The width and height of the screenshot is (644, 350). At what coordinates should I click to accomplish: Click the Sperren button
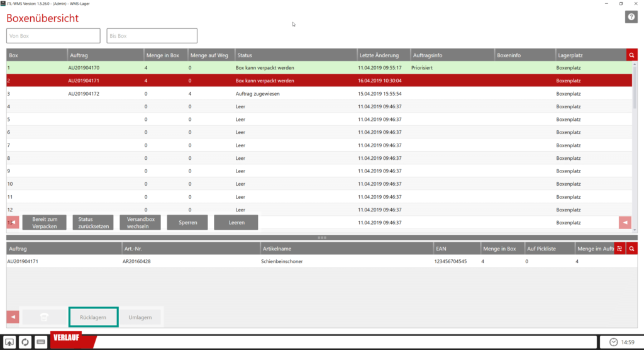187,222
